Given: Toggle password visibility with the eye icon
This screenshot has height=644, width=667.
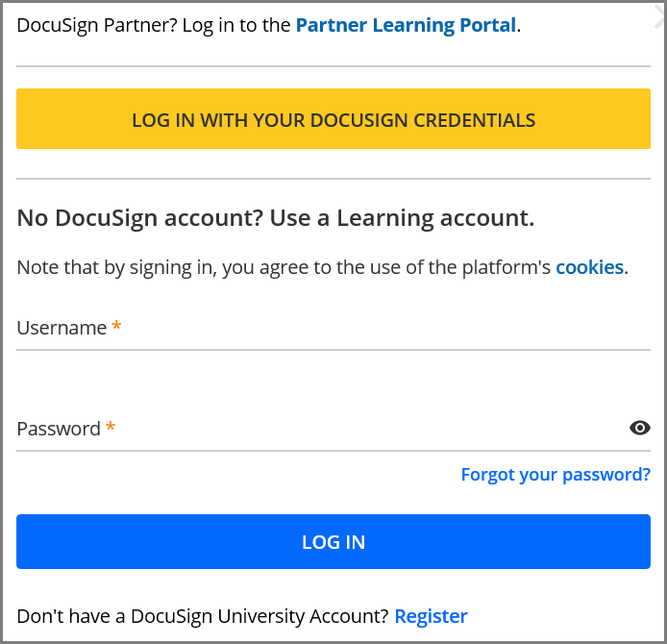Looking at the screenshot, I should [640, 428].
